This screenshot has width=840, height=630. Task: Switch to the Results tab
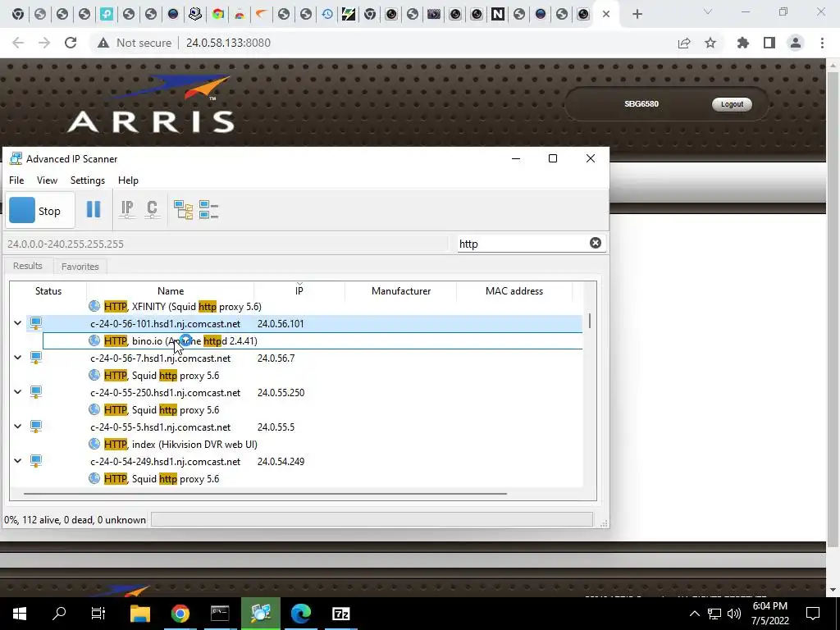click(x=27, y=266)
